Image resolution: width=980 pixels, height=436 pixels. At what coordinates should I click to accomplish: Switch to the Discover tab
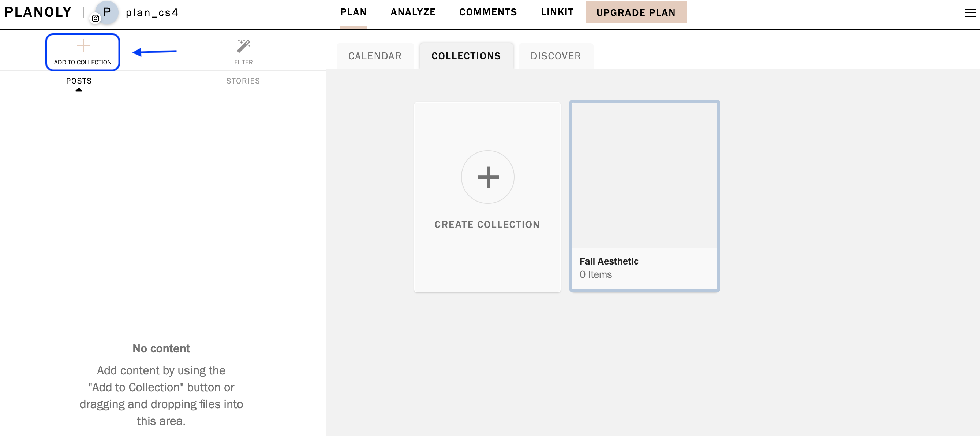click(x=556, y=56)
